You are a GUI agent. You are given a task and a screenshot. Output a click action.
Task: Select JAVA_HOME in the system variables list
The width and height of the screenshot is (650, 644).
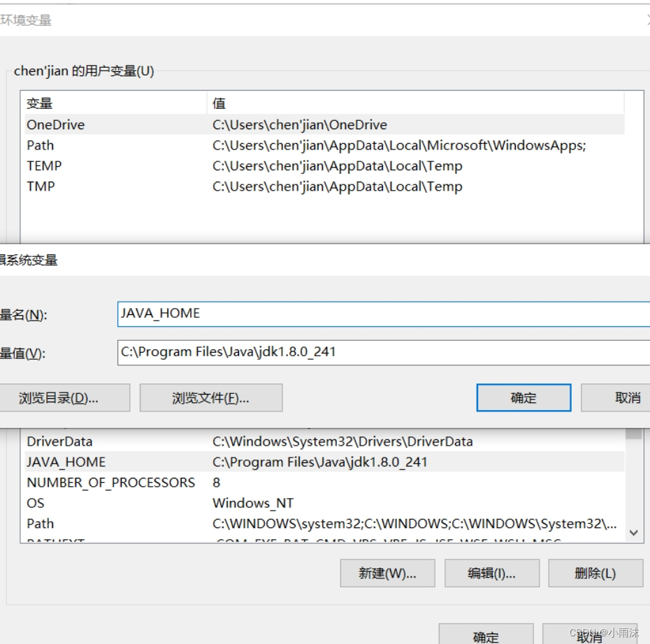324,462
